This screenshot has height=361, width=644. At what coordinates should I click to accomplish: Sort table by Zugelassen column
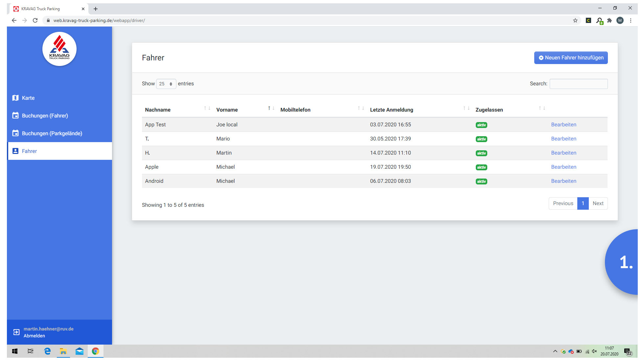tap(489, 110)
